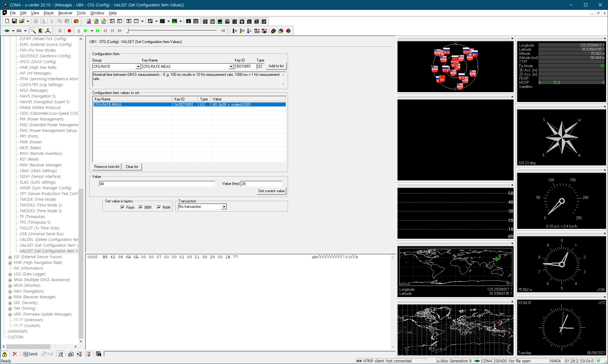608x364 pixels.
Task: Click the clock docking window icon
Action: 257,21
